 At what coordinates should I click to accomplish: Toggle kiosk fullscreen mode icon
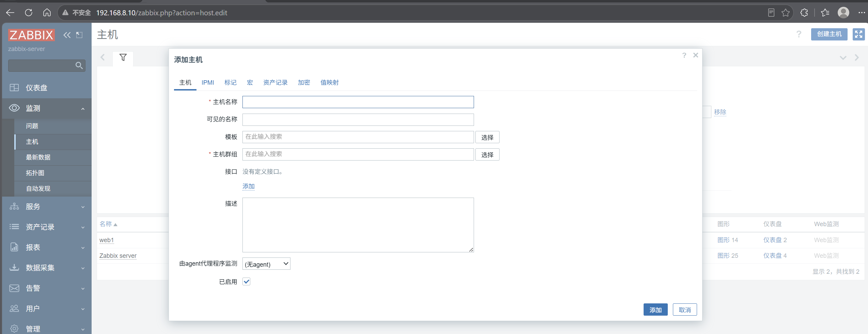coord(858,34)
